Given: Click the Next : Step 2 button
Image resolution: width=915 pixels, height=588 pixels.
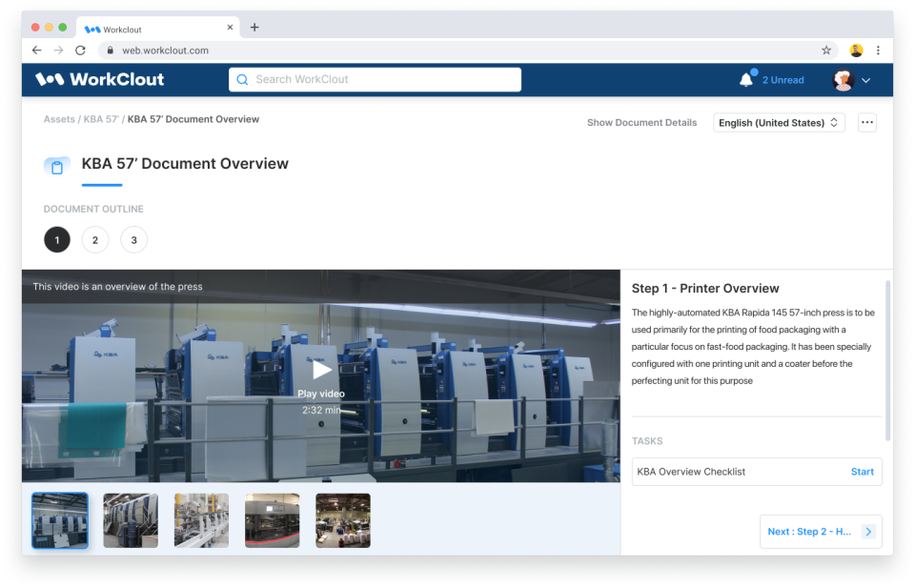Looking at the screenshot, I should click(819, 531).
